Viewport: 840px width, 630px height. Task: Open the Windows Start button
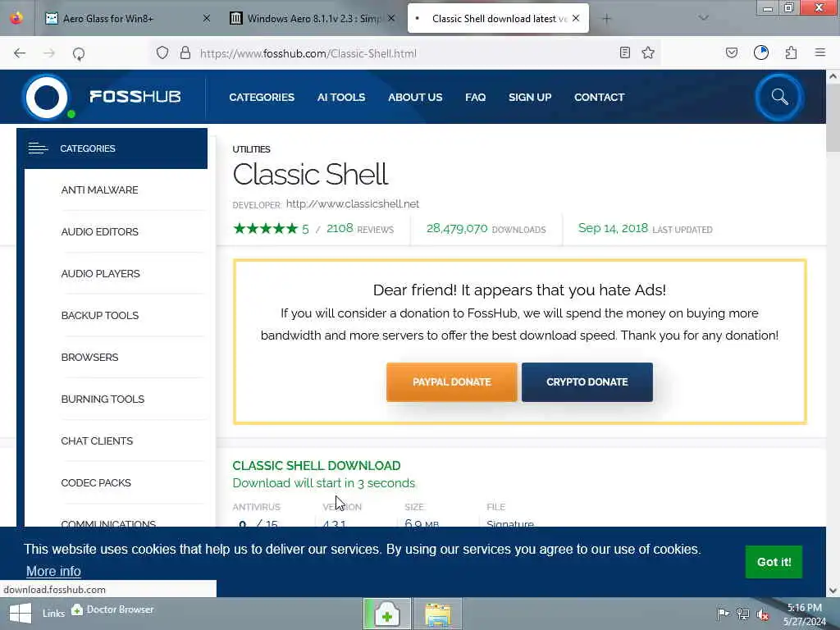(x=21, y=614)
